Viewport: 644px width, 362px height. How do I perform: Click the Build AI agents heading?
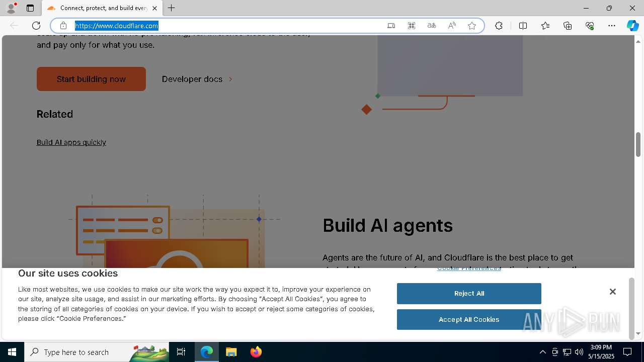pyautogui.click(x=387, y=225)
